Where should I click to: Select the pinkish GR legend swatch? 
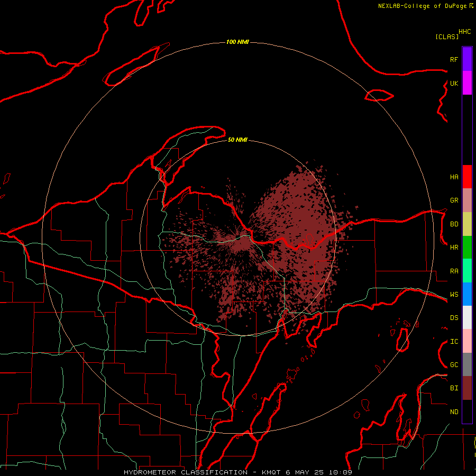coord(467,200)
